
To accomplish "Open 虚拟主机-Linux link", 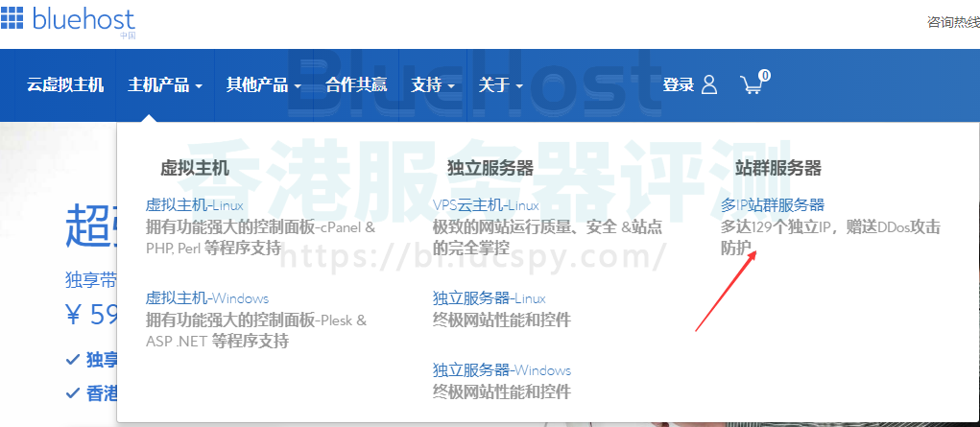I will tap(195, 205).
